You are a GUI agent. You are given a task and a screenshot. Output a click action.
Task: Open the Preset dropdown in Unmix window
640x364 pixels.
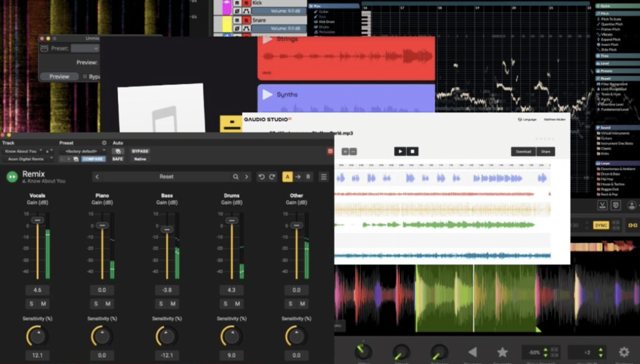(85, 48)
